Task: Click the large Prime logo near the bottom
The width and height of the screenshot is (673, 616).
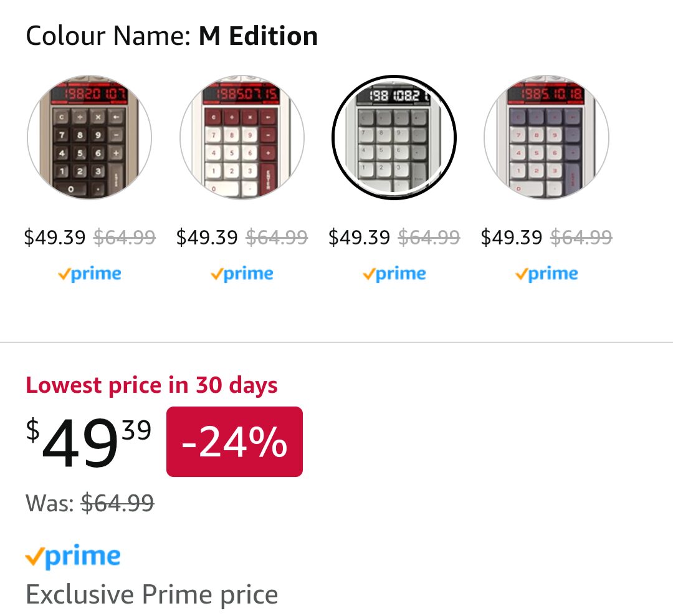Action: (73, 554)
